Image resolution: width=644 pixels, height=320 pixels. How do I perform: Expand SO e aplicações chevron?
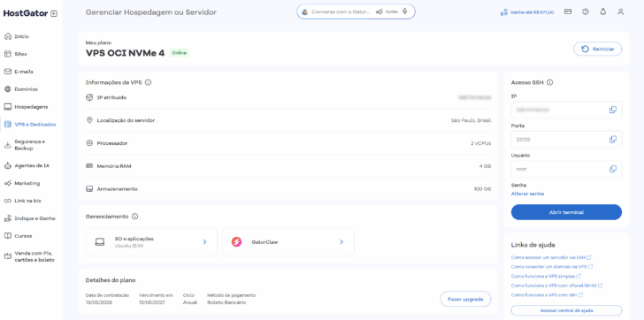204,242
